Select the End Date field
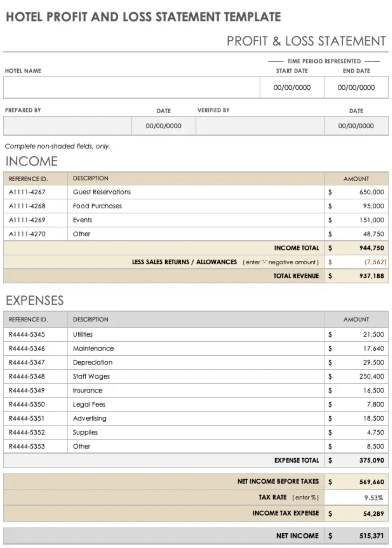Image resolution: width=392 pixels, height=548 pixels. [356, 88]
